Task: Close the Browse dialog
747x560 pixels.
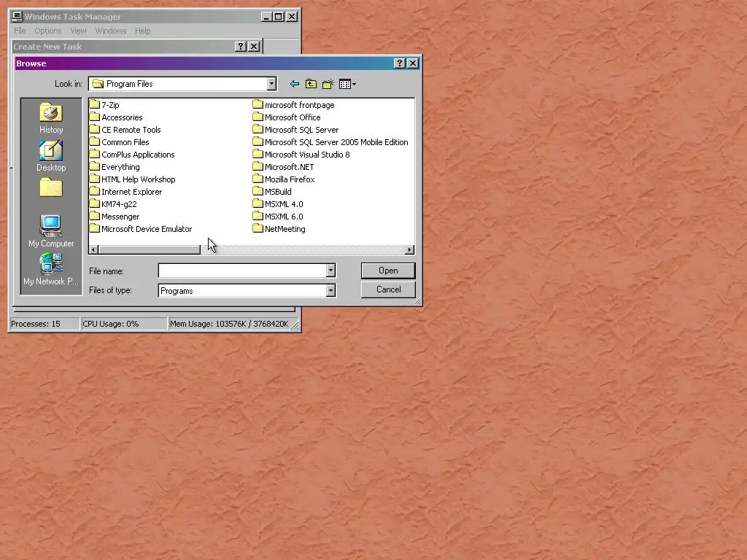Action: [413, 63]
